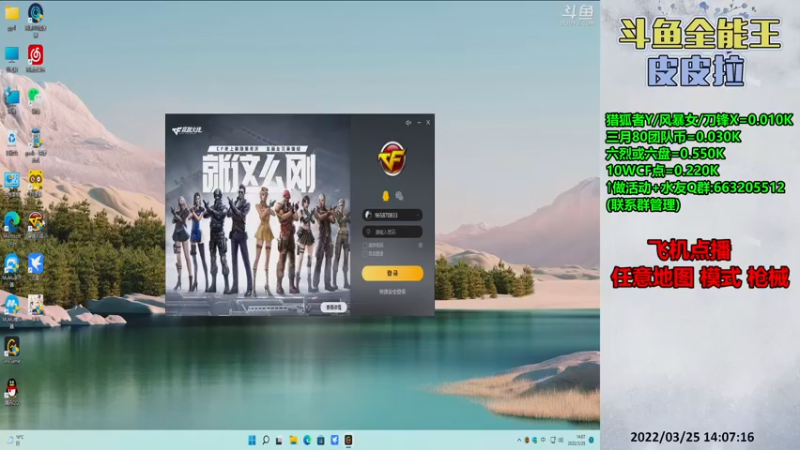This screenshot has width=800, height=450.
Task: Open the blue bird app on taskbar
Action: tap(335, 440)
